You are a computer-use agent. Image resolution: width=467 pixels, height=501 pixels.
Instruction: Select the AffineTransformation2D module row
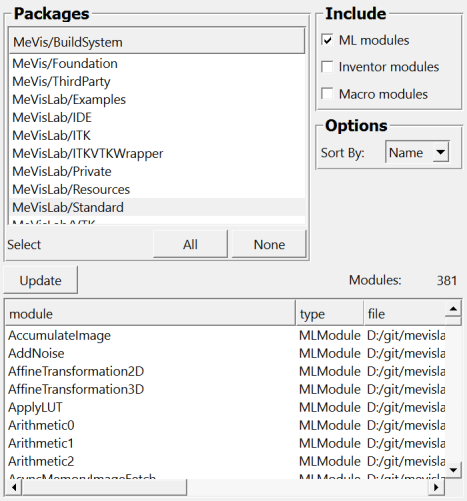coord(225,371)
